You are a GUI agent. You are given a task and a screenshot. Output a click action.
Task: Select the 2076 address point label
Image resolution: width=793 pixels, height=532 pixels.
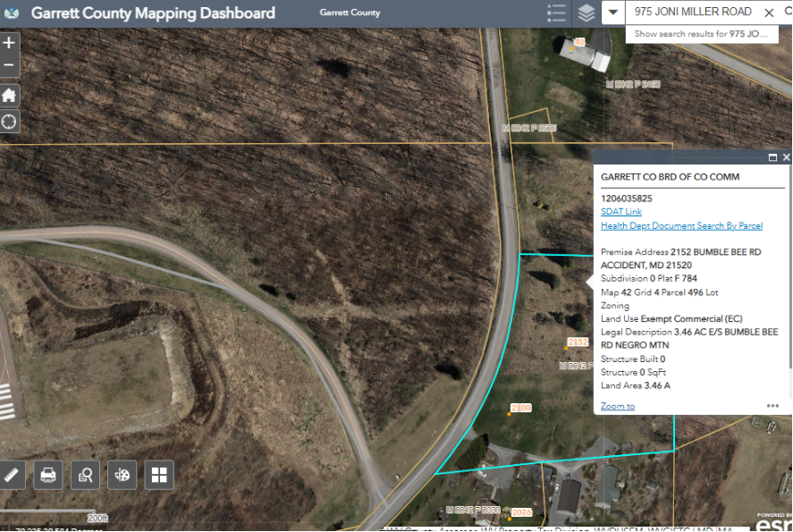(x=521, y=513)
